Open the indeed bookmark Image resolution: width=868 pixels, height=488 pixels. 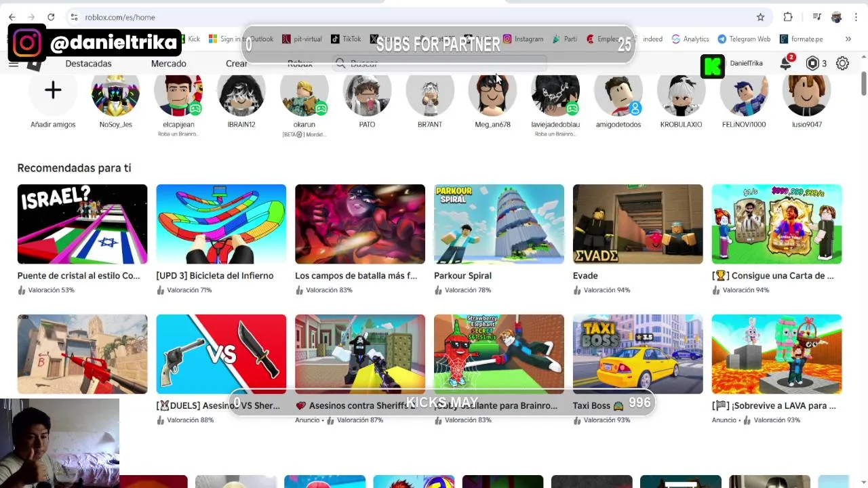(x=652, y=39)
